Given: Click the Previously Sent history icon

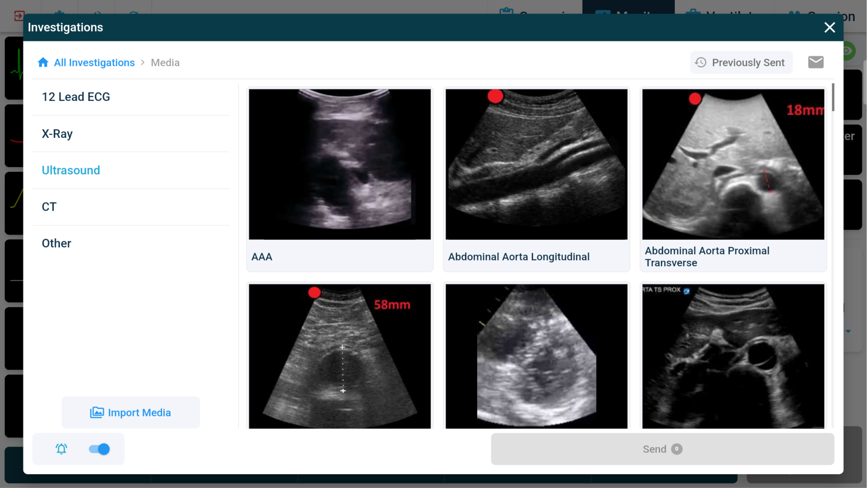Looking at the screenshot, I should click(x=701, y=62).
